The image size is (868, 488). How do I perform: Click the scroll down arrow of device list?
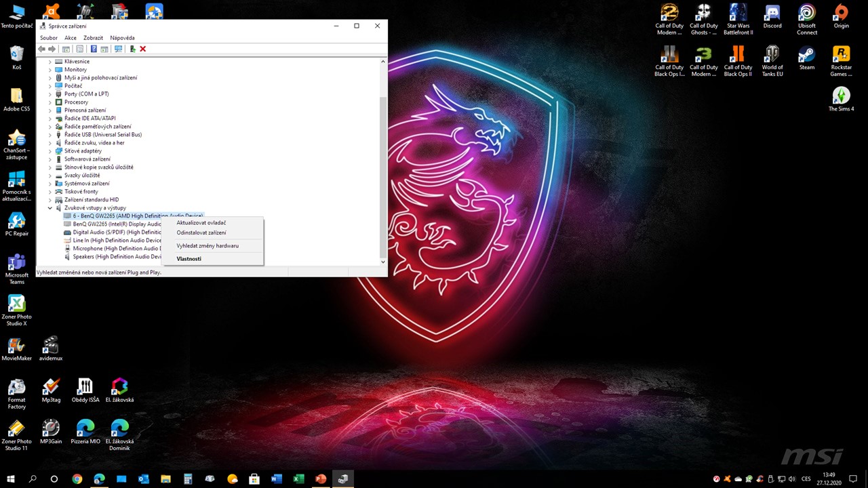tap(382, 262)
